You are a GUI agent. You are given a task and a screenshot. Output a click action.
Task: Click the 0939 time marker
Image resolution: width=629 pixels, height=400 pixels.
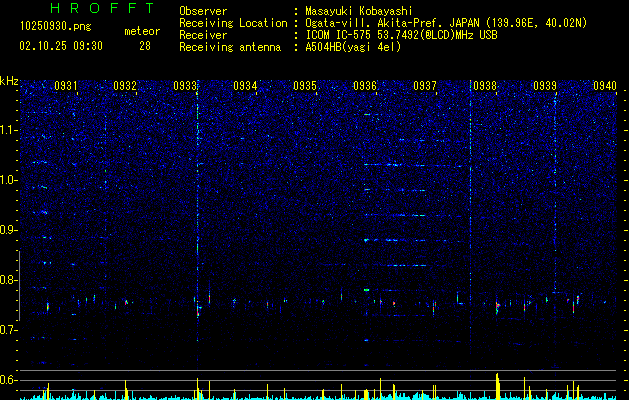pos(545,86)
